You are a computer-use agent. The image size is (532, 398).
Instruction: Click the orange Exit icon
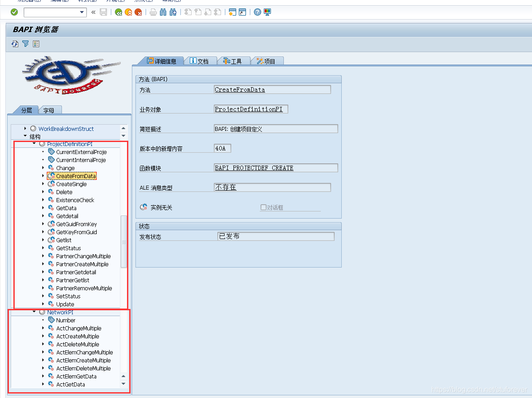pos(128,12)
